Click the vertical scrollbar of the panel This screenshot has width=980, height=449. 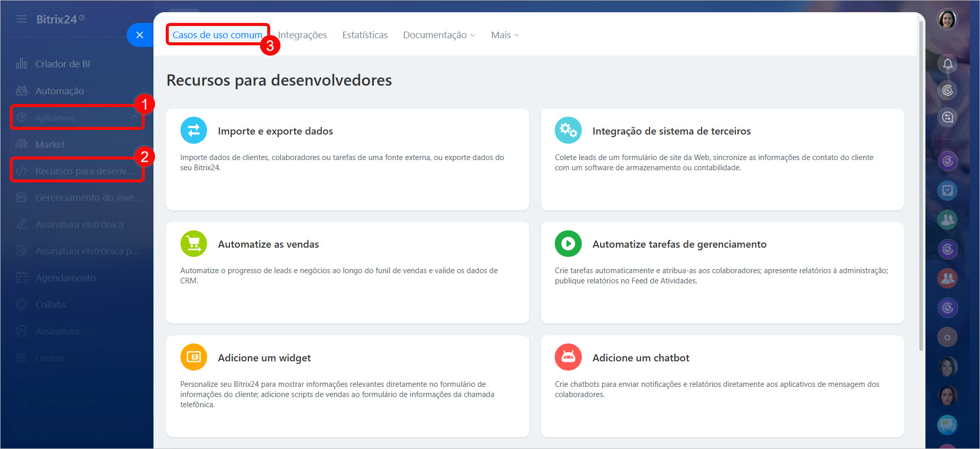[921, 186]
